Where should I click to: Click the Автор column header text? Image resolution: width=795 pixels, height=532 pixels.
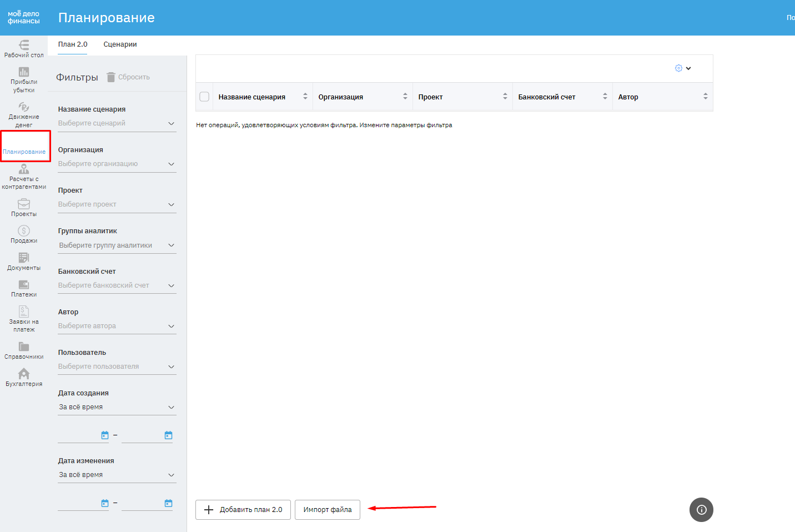pyautogui.click(x=628, y=97)
